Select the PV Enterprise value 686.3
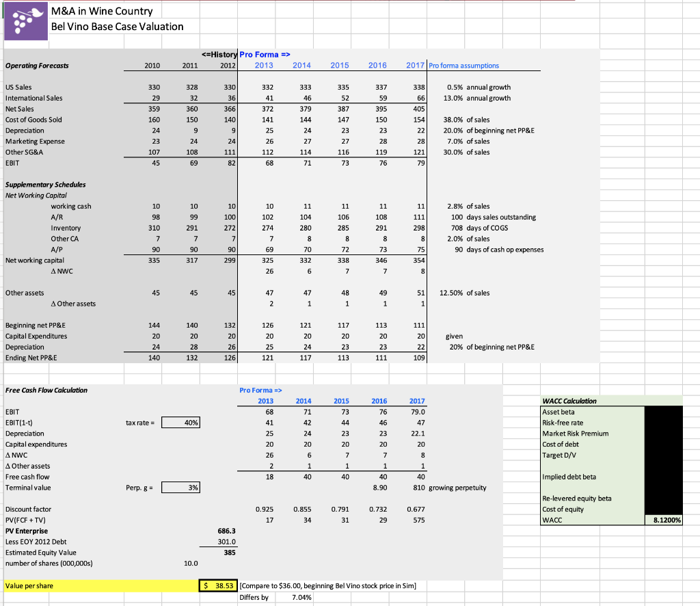This screenshot has width=700, height=606. (226, 531)
